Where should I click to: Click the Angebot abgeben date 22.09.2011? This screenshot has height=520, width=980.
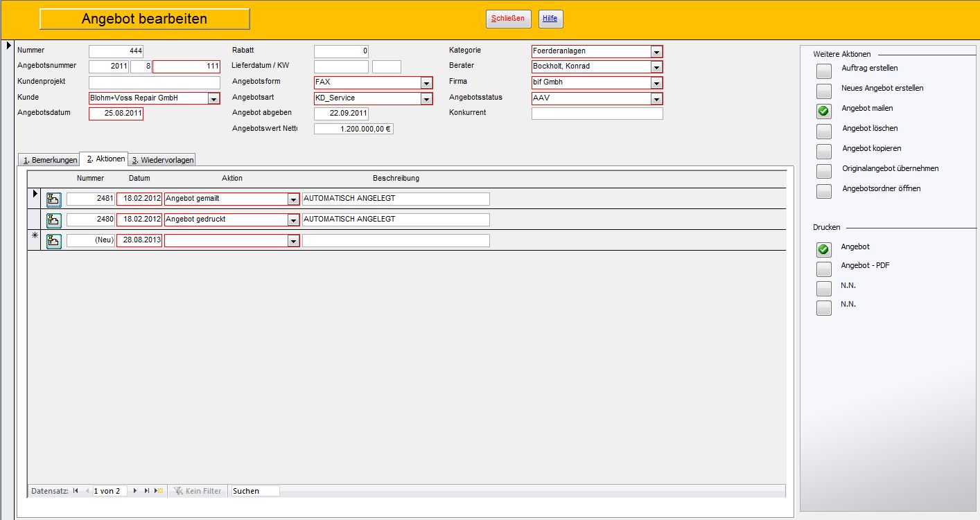pos(341,114)
